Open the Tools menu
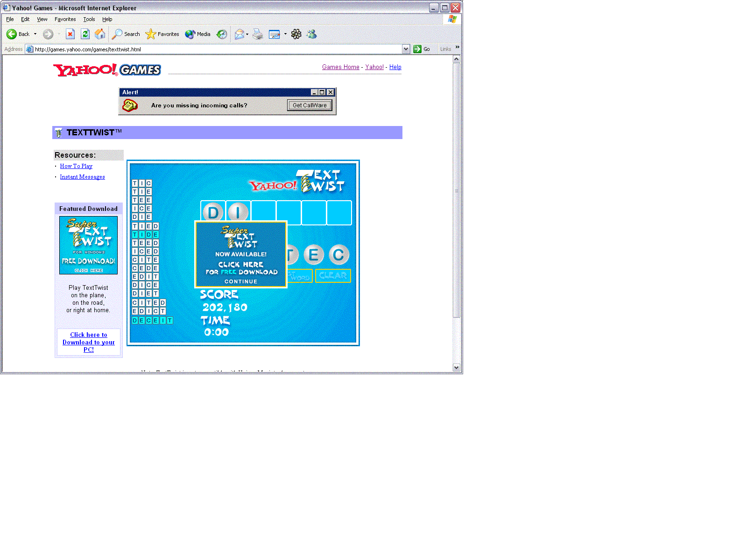This screenshot has height=560, width=747. coord(89,19)
